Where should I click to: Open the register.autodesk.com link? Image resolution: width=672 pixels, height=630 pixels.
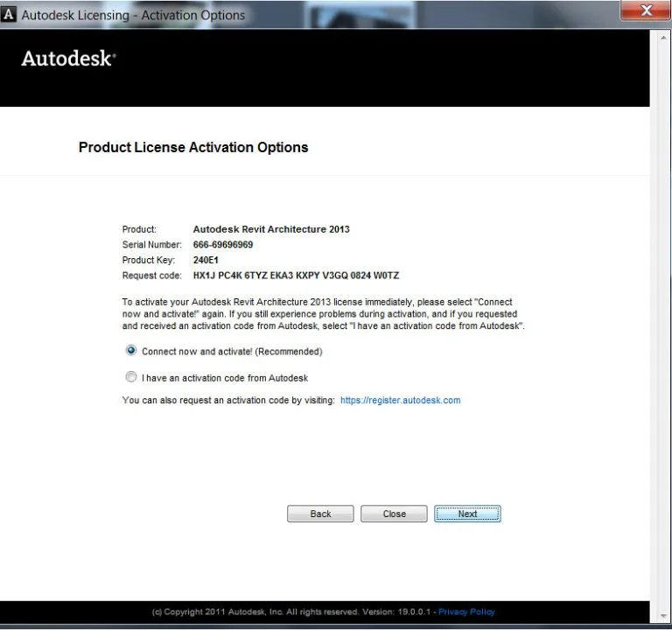400,400
